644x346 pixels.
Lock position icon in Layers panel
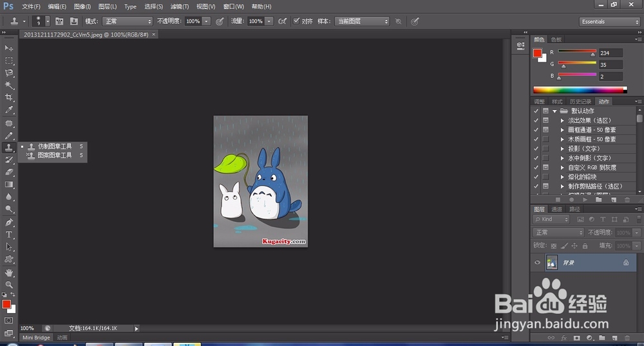pyautogui.click(x=574, y=246)
